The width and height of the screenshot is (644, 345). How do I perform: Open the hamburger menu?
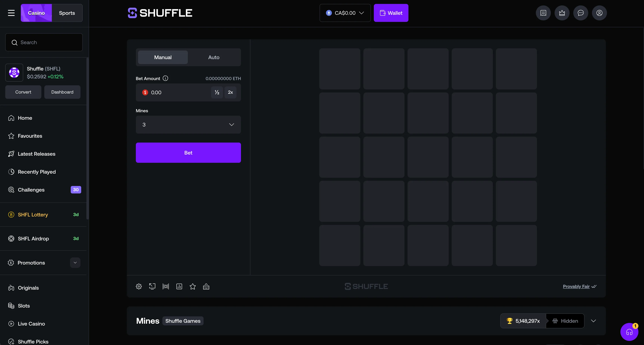click(11, 13)
